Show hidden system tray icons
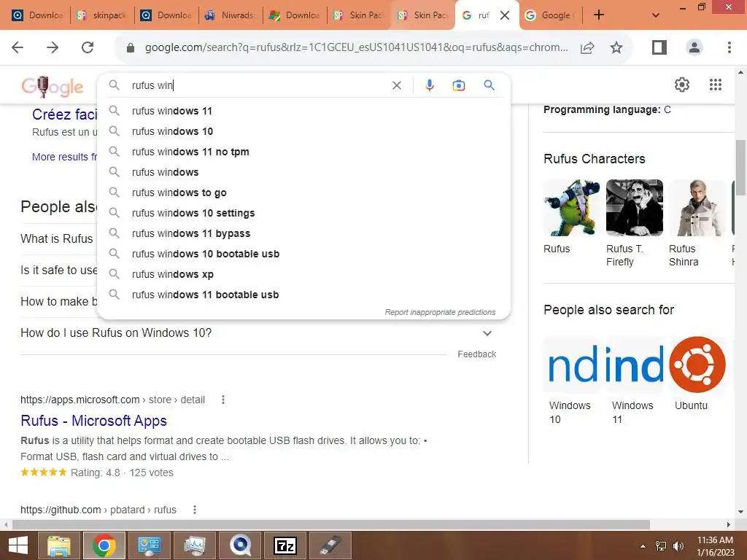This screenshot has height=560, width=747. coord(643,546)
